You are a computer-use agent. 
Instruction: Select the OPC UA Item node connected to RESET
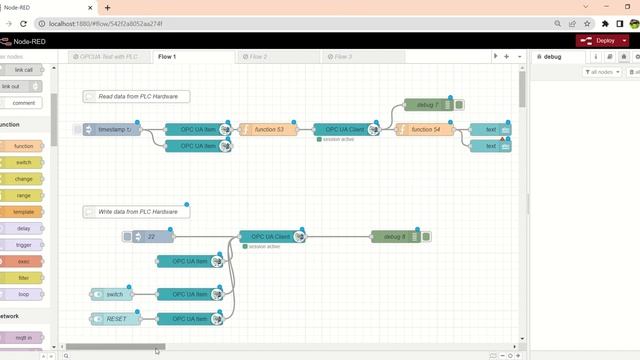tap(190, 319)
